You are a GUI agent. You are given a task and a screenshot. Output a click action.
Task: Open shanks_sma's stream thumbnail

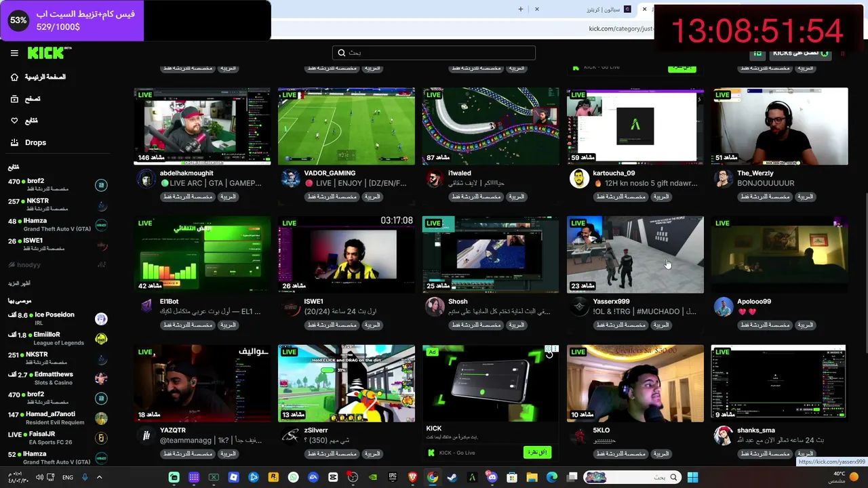pyautogui.click(x=780, y=384)
